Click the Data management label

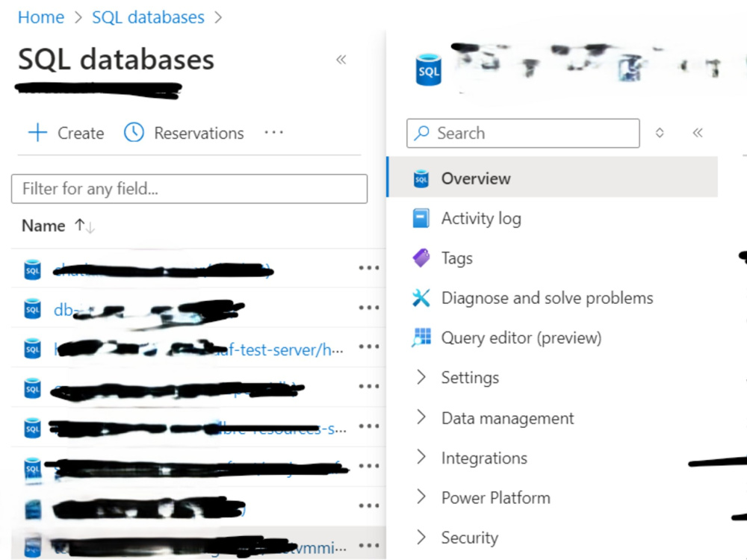point(507,418)
